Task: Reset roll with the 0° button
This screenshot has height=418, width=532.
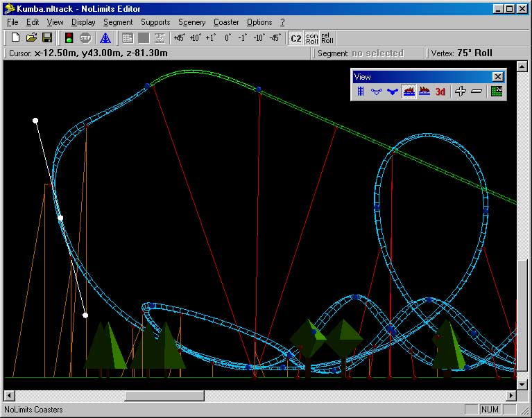Action: point(228,38)
